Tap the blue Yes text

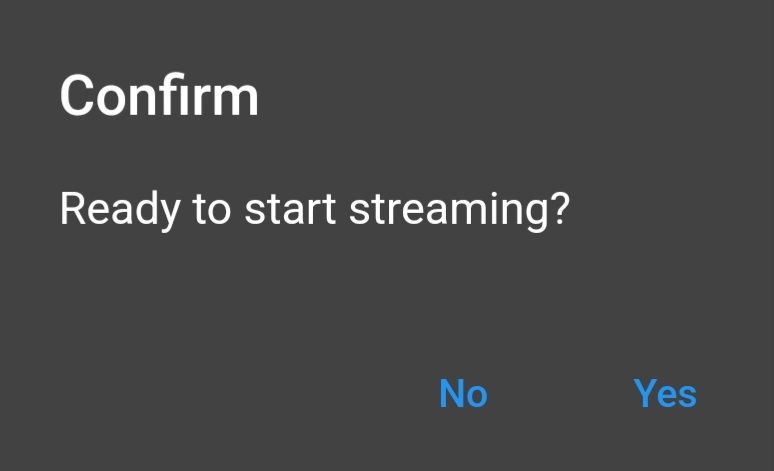pos(665,394)
